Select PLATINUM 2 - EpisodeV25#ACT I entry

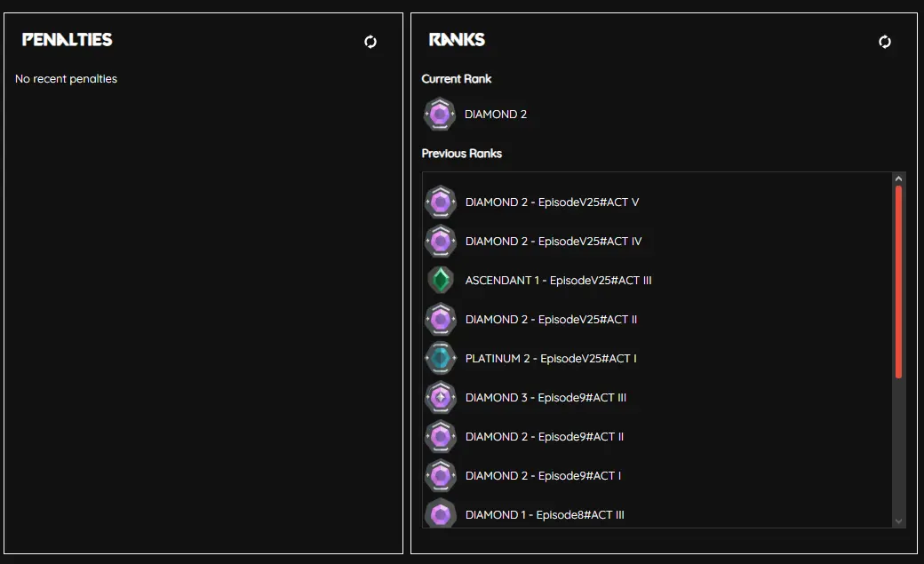[551, 359]
